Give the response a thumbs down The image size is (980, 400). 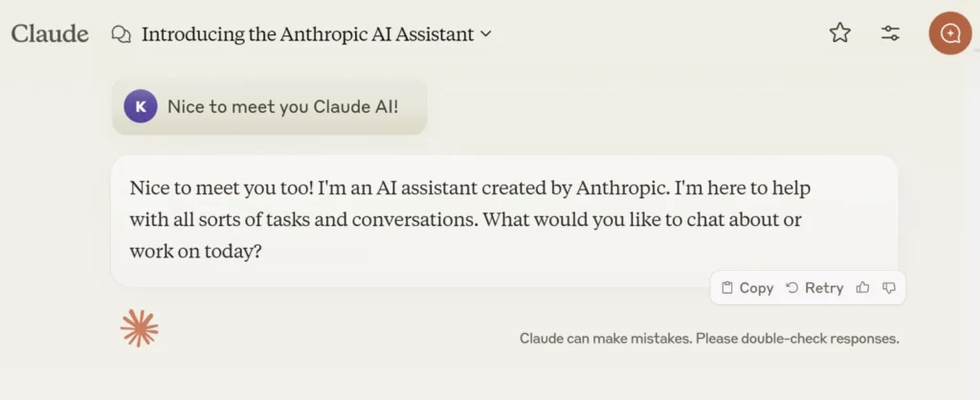pos(889,287)
